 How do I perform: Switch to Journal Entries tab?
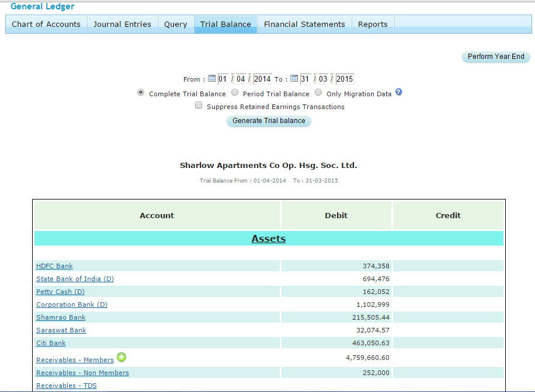click(122, 24)
